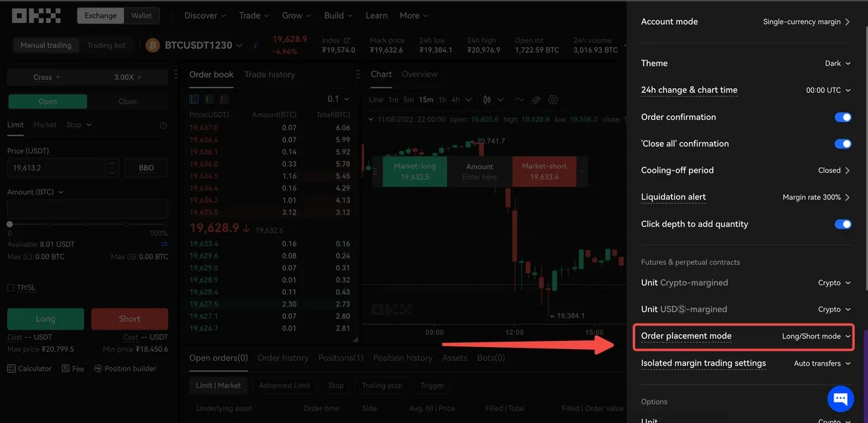Open the Index external link icon
This screenshot has width=868, height=423.
pos(347,41)
